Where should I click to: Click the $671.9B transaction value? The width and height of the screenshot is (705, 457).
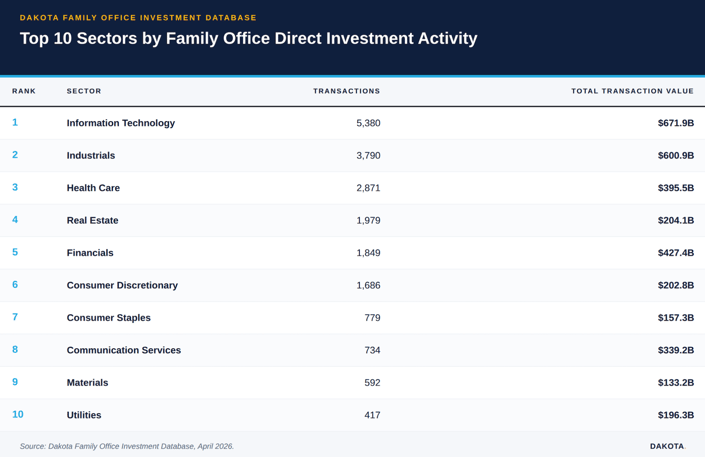coord(675,123)
